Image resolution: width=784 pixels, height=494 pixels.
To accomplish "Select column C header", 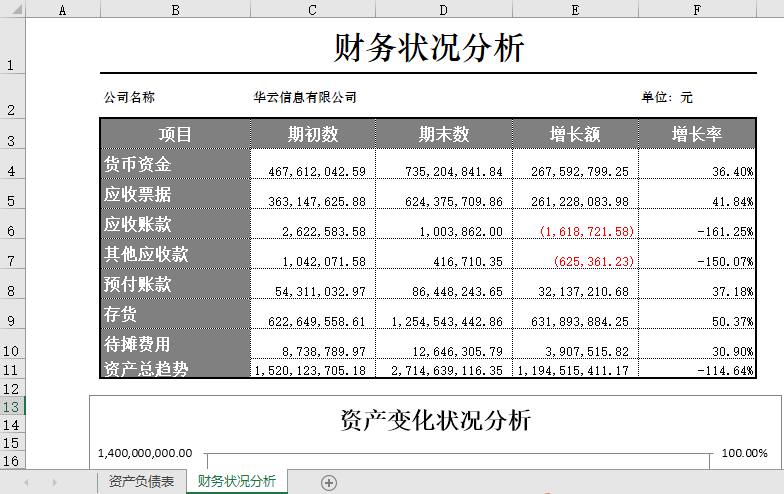I will 312,9.
